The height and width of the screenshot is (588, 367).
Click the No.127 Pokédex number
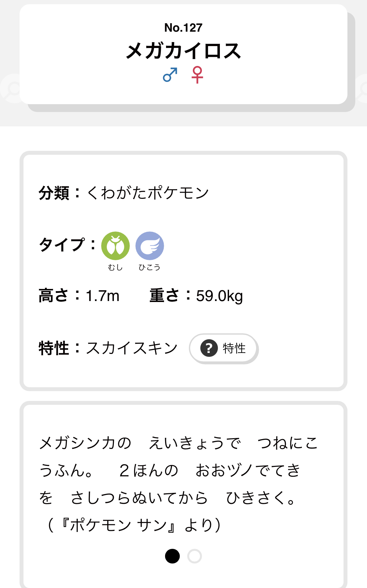point(183,28)
